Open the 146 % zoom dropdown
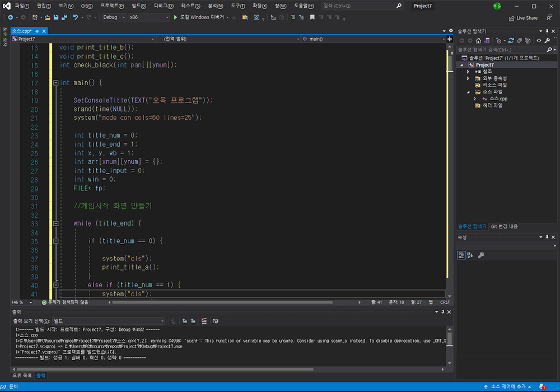This screenshot has height=392, width=560. click(21, 302)
